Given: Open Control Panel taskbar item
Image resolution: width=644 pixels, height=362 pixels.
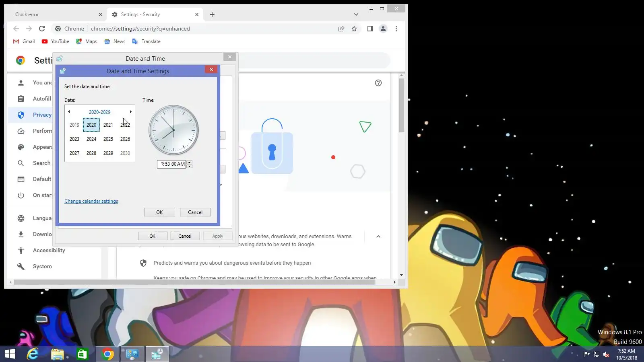Looking at the screenshot, I should 132,354.
